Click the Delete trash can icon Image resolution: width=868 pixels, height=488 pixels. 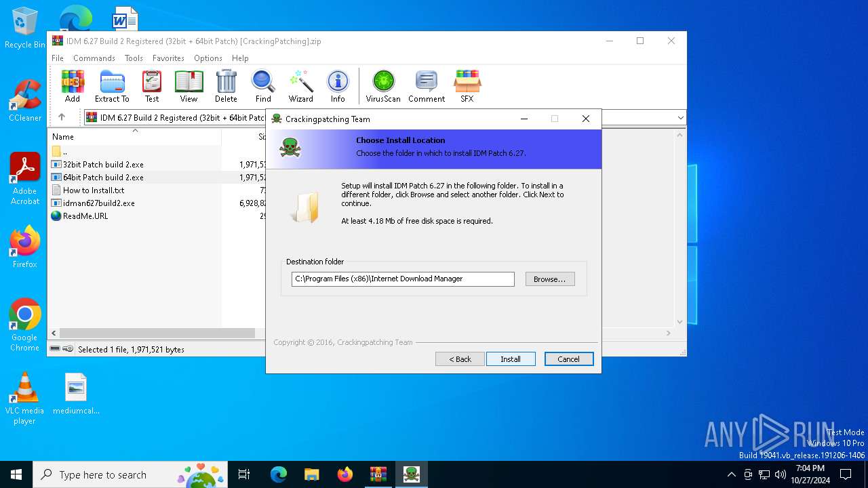click(226, 86)
